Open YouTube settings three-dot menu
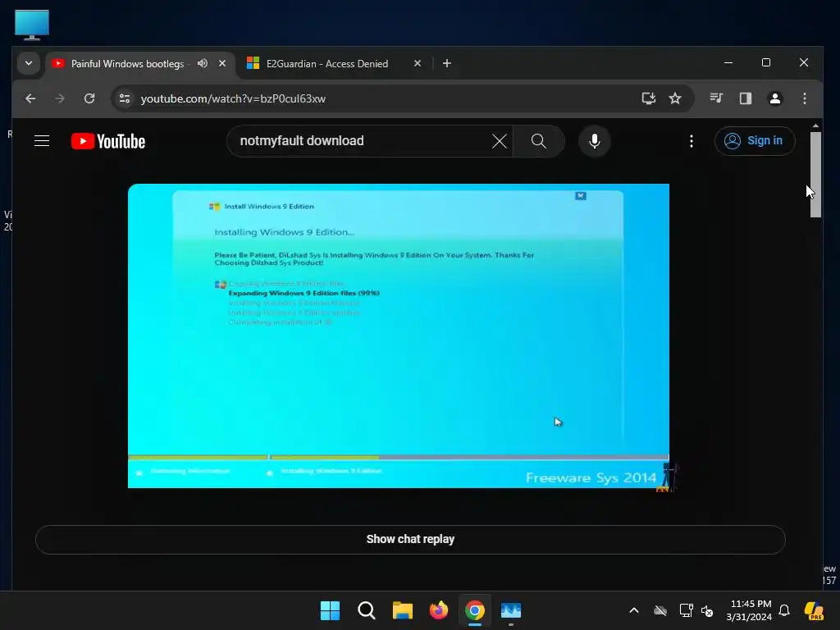This screenshot has width=840, height=630. 692,141
